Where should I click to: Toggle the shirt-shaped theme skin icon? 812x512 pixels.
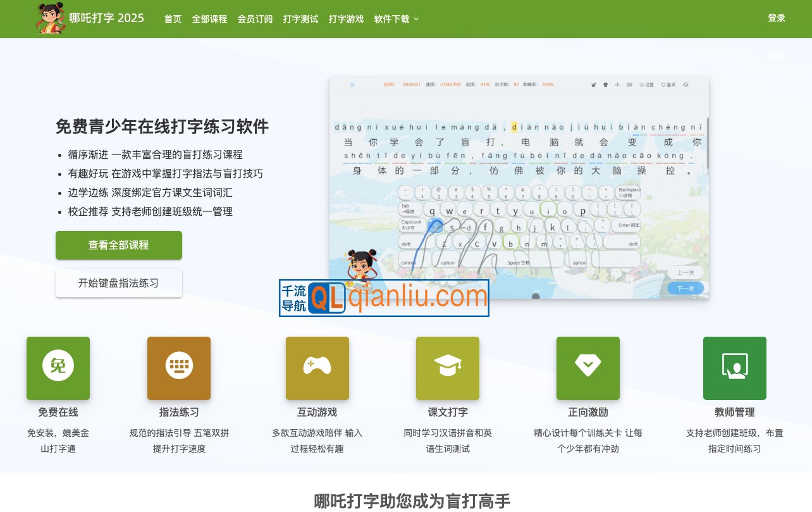point(606,84)
